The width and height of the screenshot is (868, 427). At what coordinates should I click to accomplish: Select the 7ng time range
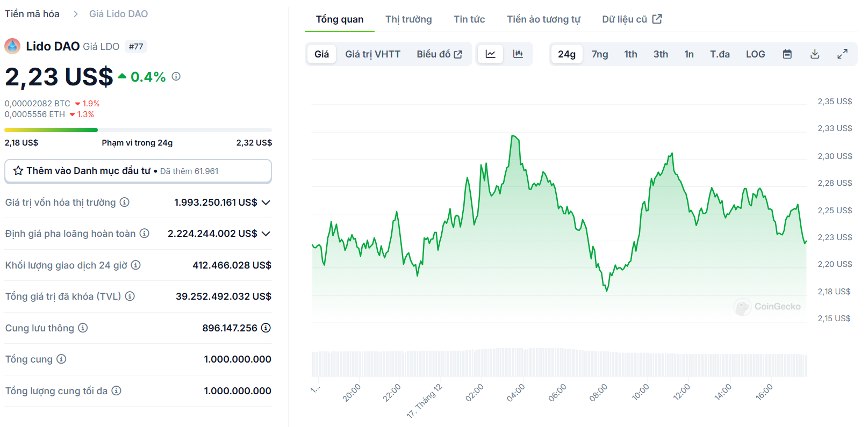[600, 54]
